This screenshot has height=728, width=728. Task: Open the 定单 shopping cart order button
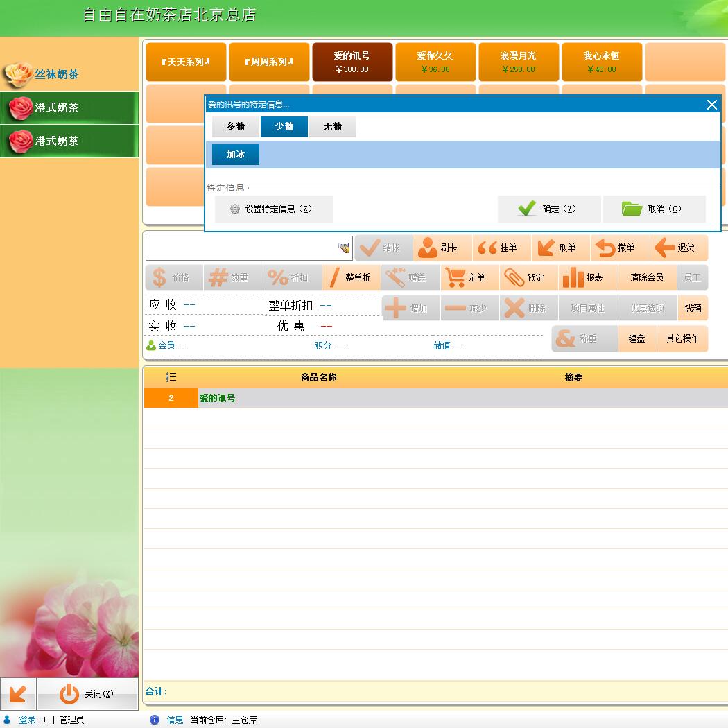456,277
